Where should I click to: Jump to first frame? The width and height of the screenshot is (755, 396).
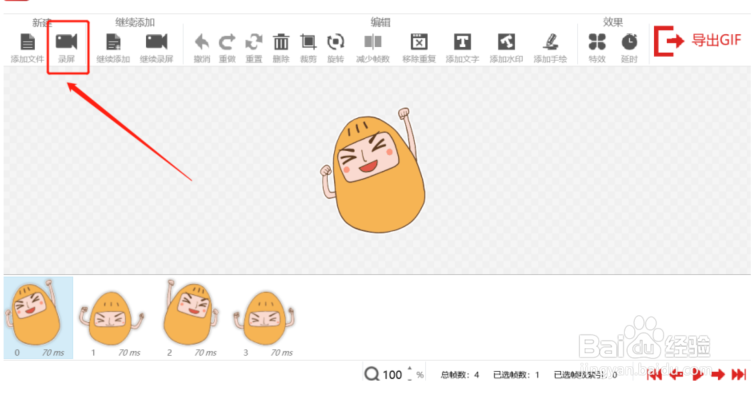point(654,374)
